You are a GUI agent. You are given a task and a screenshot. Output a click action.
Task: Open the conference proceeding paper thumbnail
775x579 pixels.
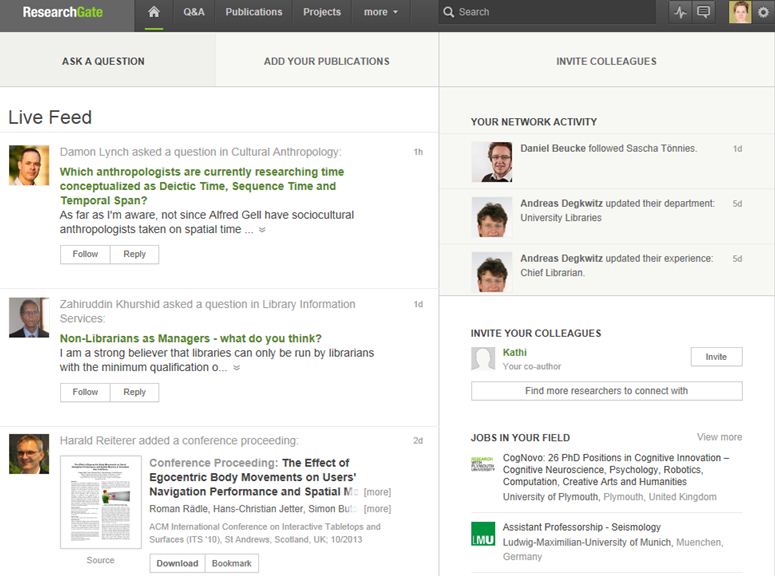pyautogui.click(x=101, y=502)
